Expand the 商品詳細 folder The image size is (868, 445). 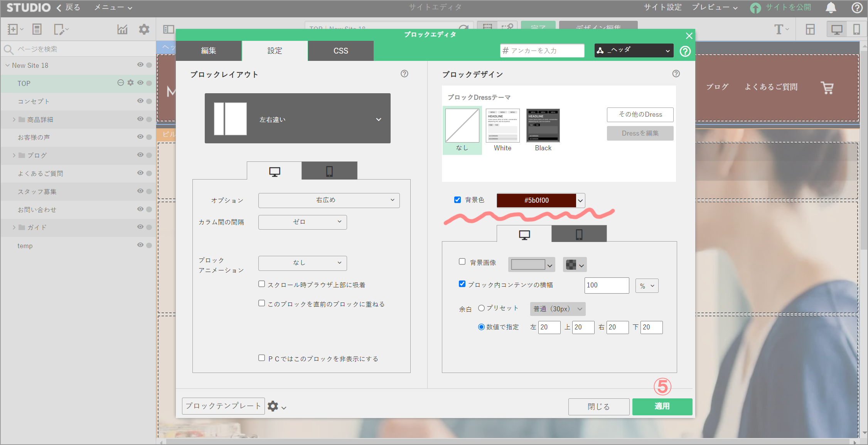click(x=14, y=119)
